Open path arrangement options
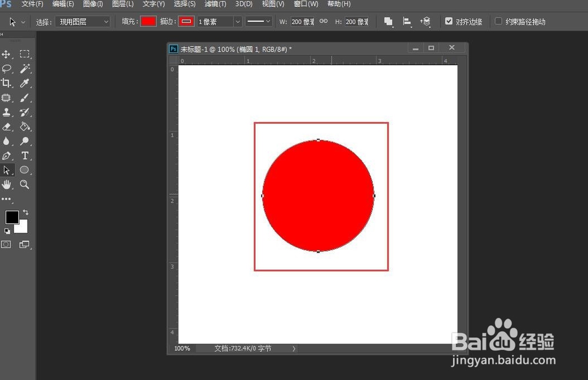The width and height of the screenshot is (588, 380). 425,22
